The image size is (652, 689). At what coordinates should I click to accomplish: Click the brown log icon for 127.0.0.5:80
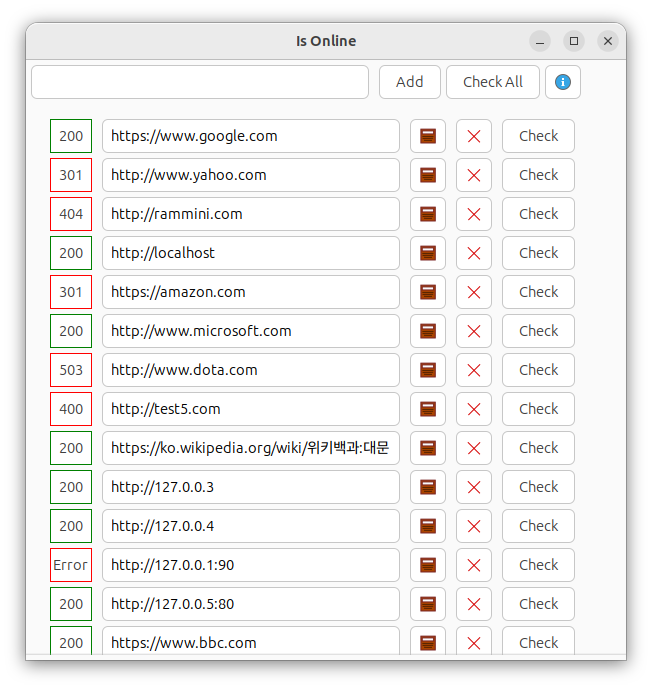coord(427,604)
